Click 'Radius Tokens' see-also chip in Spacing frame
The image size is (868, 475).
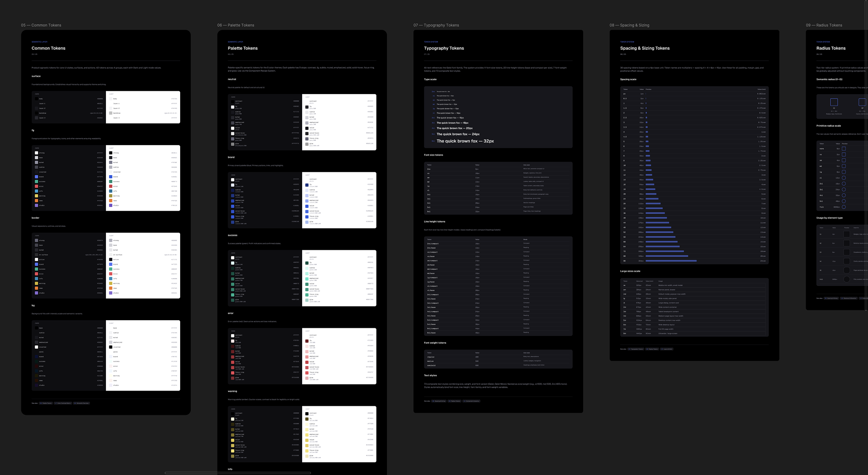pyautogui.click(x=652, y=349)
